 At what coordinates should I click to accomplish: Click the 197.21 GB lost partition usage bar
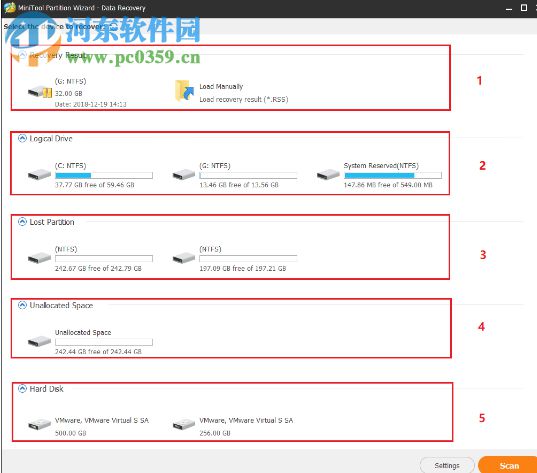(x=248, y=259)
